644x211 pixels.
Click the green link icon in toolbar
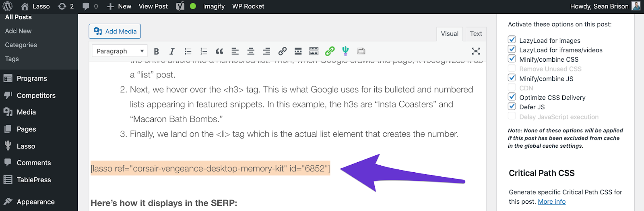click(x=330, y=51)
